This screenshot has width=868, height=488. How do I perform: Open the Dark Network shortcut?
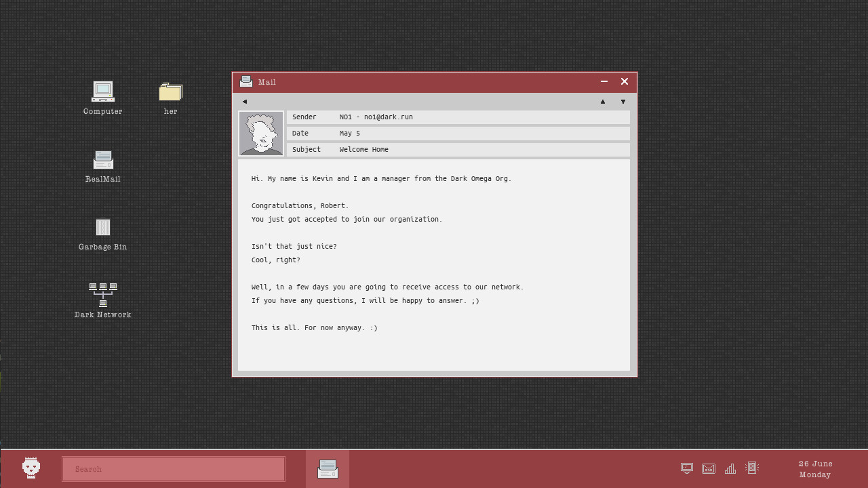103,295
